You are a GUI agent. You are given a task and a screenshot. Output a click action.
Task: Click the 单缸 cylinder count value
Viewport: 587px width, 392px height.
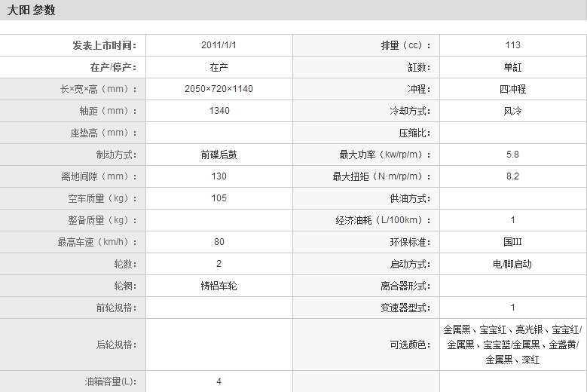(x=512, y=67)
